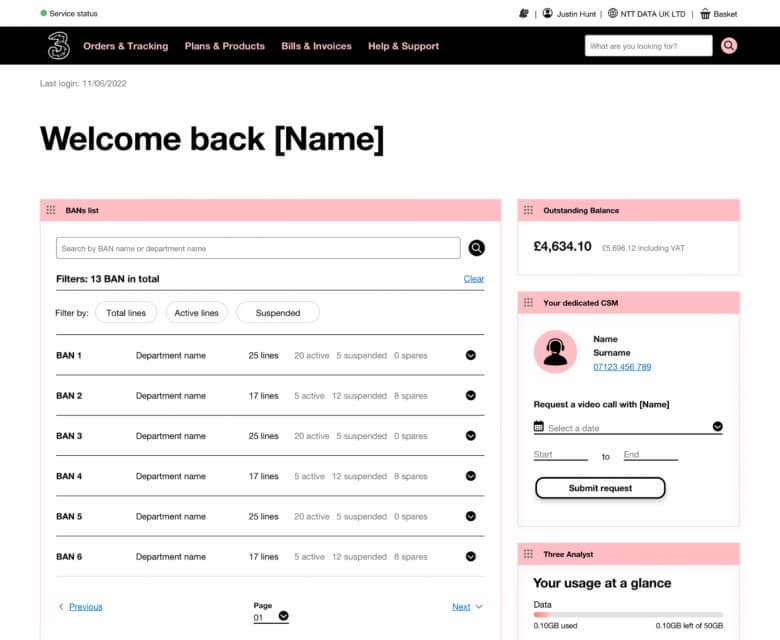Toggle the Active lines filter

(196, 313)
